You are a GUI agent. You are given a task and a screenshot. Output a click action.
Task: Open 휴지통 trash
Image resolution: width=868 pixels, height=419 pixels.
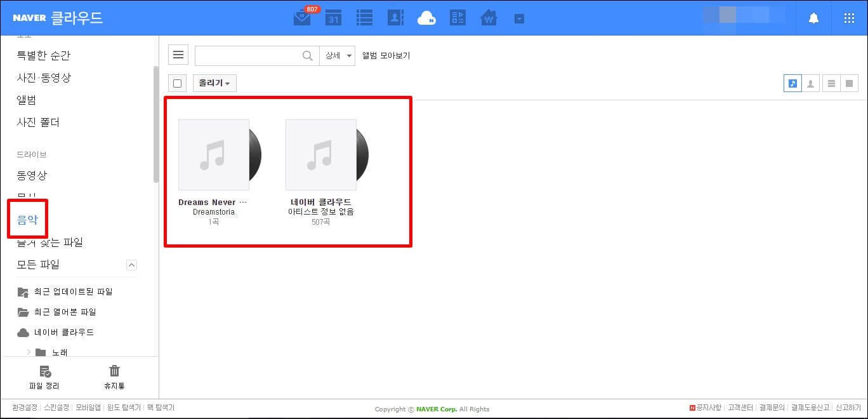coord(114,377)
